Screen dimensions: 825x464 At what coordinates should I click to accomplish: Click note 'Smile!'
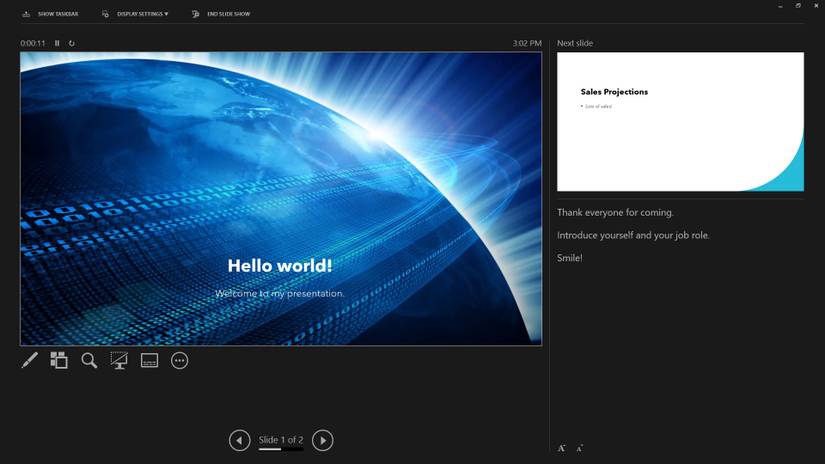(569, 258)
